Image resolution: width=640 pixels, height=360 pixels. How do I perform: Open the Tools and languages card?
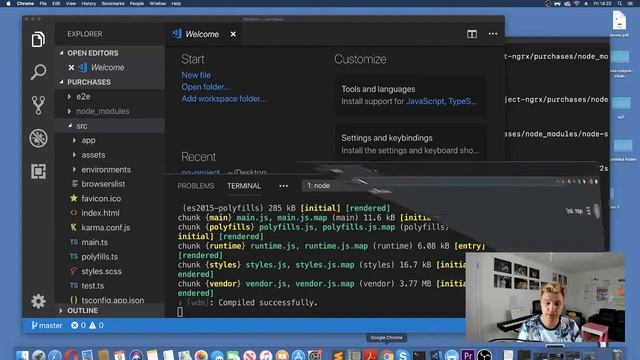[x=410, y=95]
